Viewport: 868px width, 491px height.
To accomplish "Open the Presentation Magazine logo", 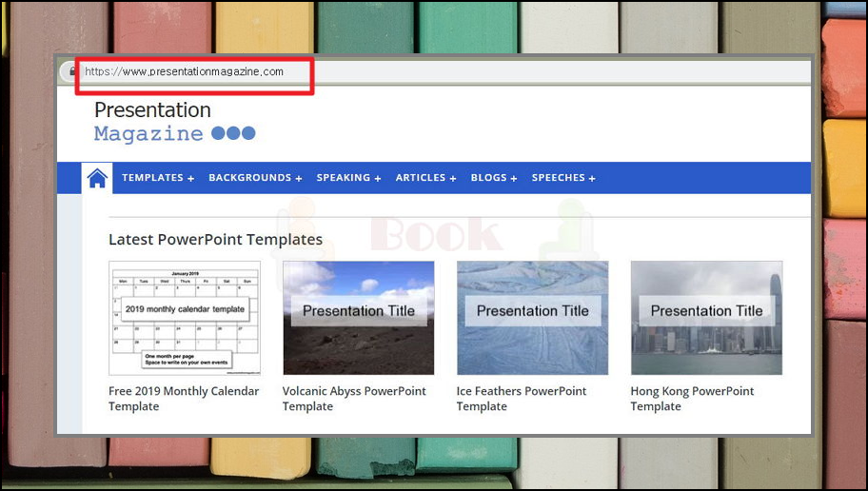I will coord(174,121).
